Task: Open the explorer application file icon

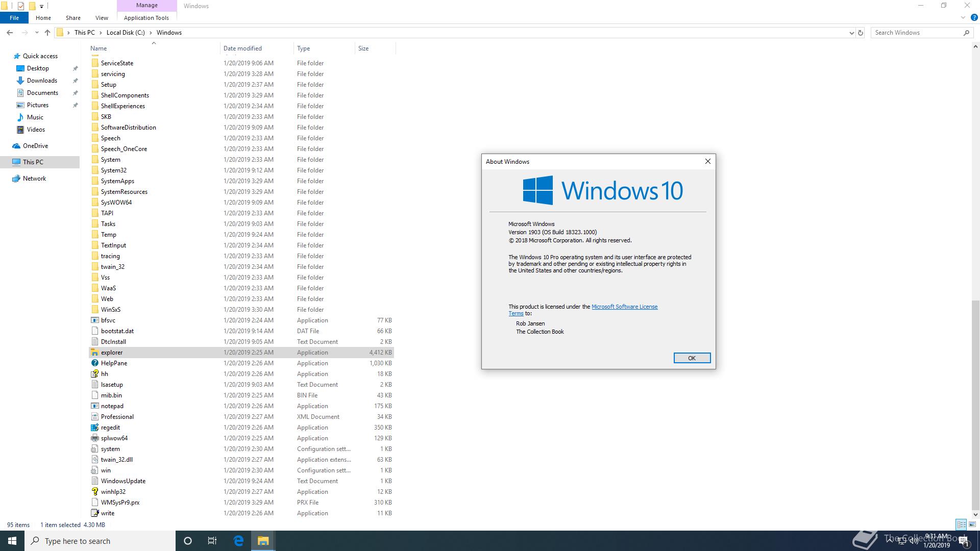Action: (94, 353)
